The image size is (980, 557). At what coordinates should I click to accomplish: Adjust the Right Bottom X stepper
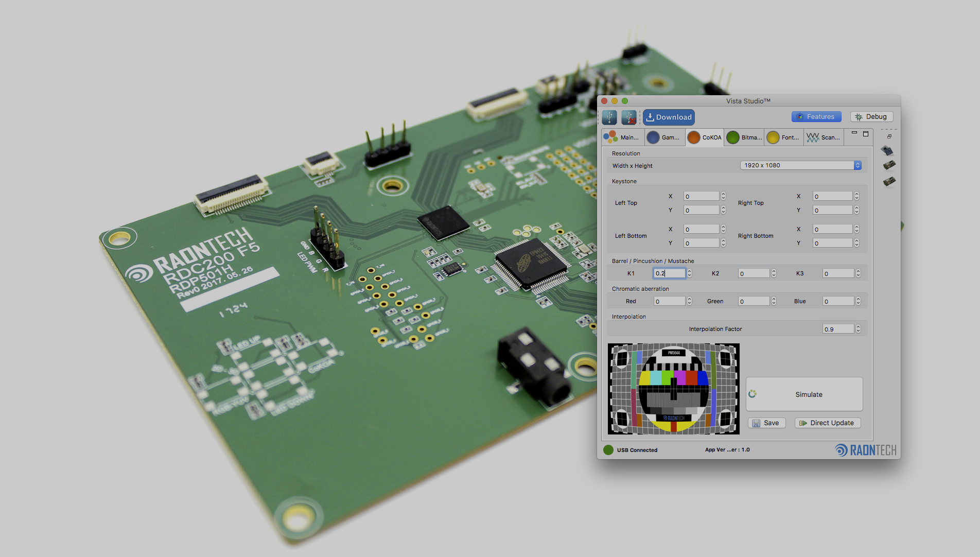coord(856,229)
